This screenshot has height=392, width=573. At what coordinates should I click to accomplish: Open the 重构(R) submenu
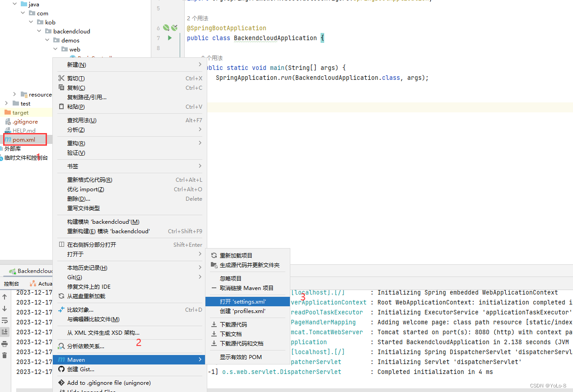pyautogui.click(x=130, y=143)
